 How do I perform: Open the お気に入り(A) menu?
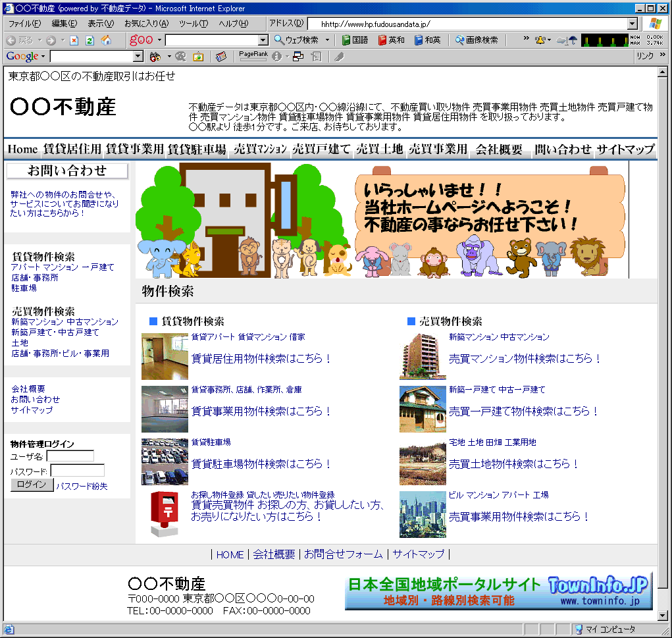point(147,24)
